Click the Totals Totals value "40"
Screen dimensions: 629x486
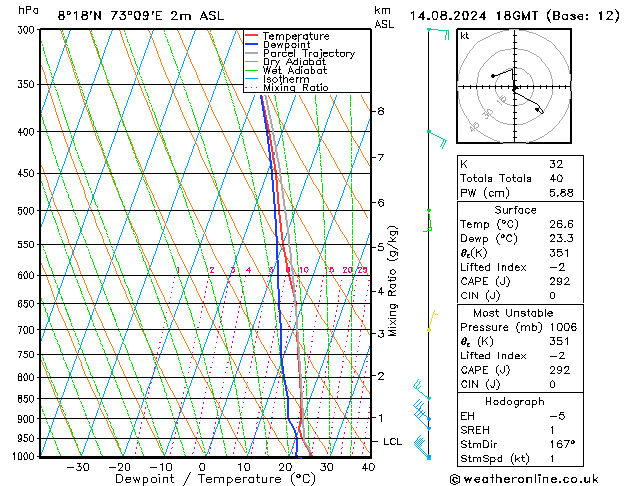pyautogui.click(x=556, y=178)
